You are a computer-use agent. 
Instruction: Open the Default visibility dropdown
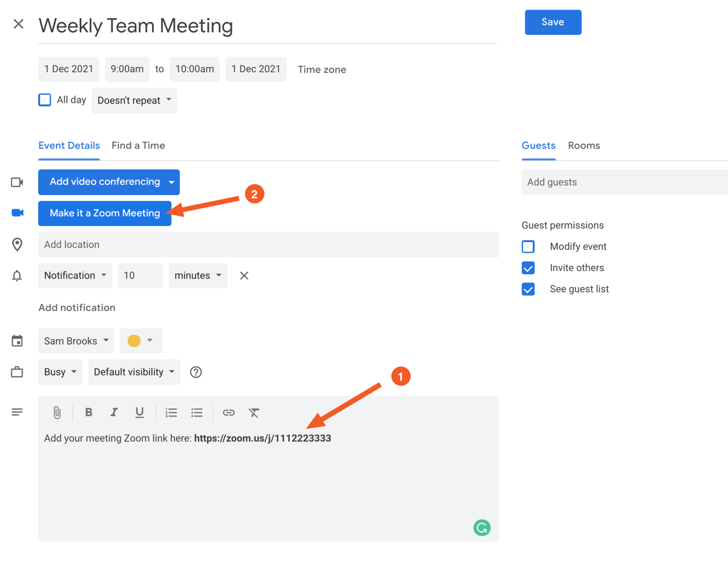click(134, 372)
